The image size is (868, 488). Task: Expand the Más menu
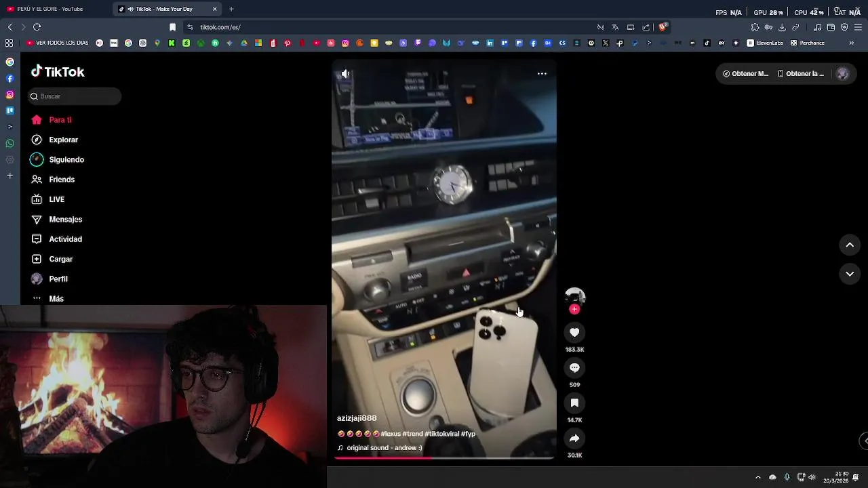coord(47,299)
